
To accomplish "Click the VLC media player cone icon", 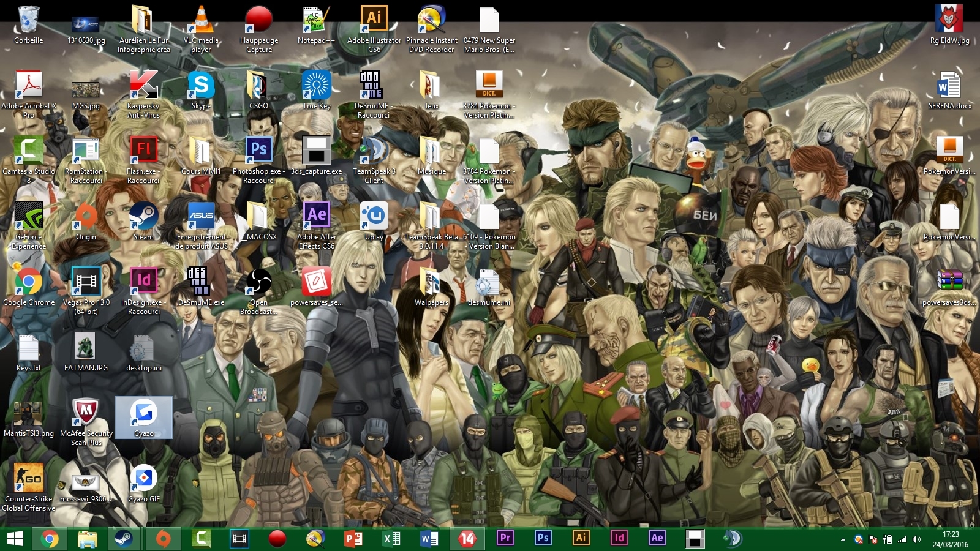I will [202, 28].
